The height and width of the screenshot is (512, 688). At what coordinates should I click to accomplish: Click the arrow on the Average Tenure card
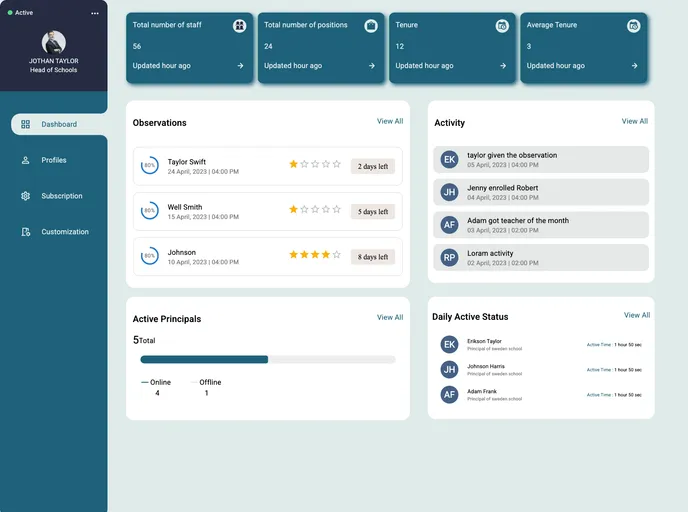(x=634, y=66)
